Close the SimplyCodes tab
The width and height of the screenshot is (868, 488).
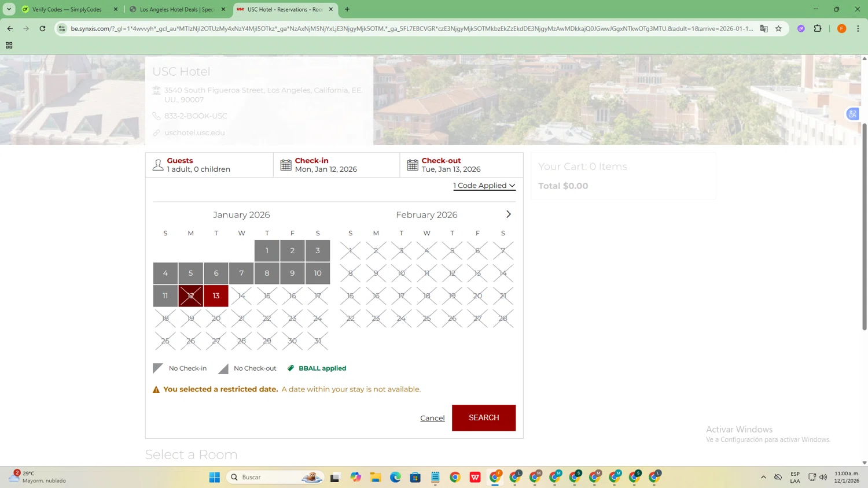pyautogui.click(x=116, y=9)
